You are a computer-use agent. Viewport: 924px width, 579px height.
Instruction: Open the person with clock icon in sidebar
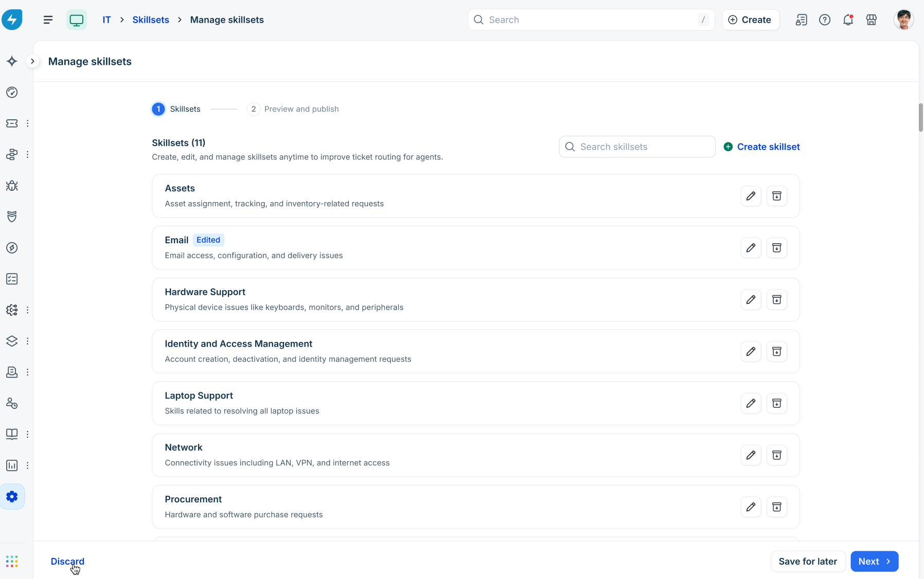click(12, 403)
